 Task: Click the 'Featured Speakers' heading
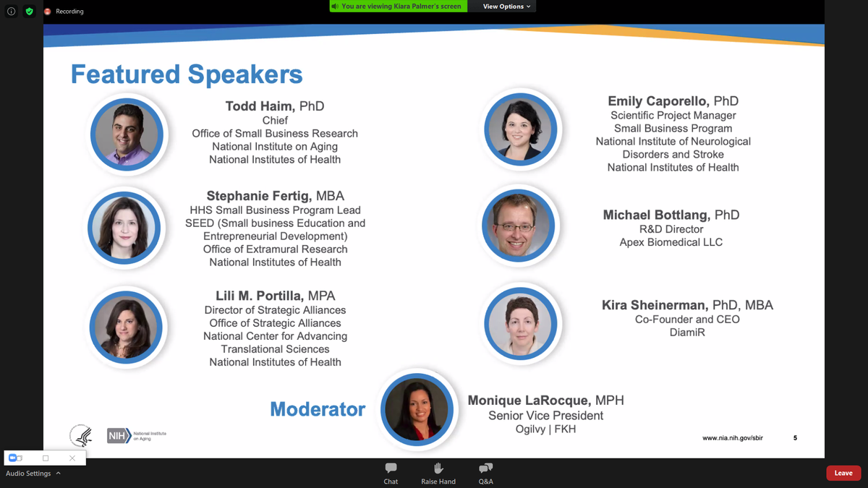pos(187,74)
